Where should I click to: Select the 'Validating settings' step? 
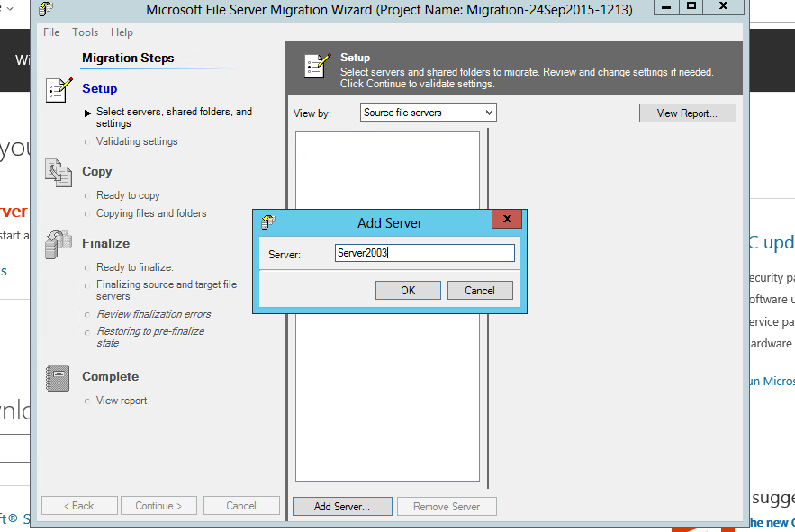pos(137,141)
